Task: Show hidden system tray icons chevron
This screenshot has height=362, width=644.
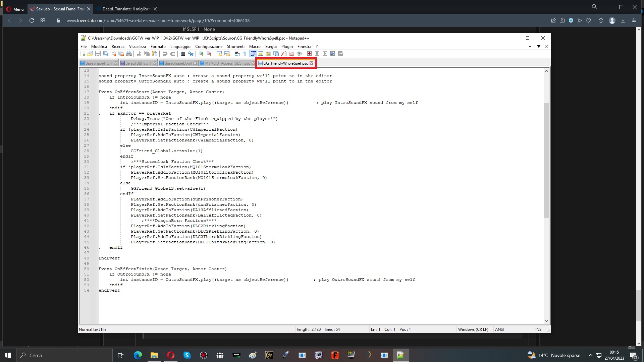Action: [590, 355]
